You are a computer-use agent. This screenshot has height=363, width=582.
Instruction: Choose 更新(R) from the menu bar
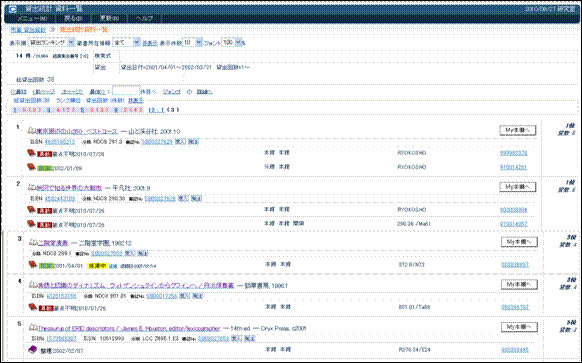[109, 18]
